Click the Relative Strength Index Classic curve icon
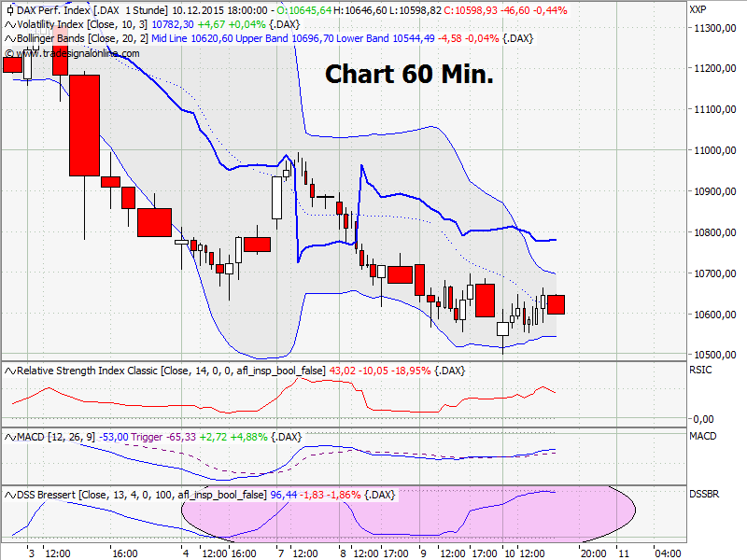 pos(9,371)
